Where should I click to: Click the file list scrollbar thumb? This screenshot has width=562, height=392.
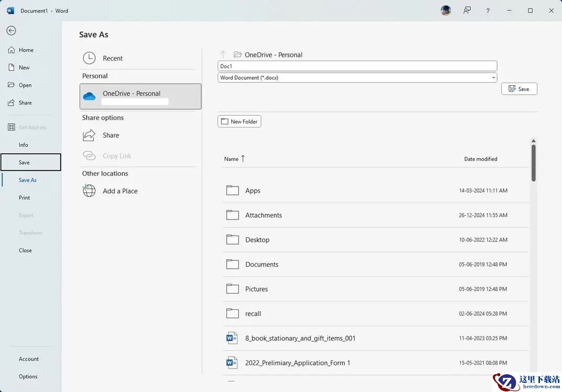tap(533, 163)
